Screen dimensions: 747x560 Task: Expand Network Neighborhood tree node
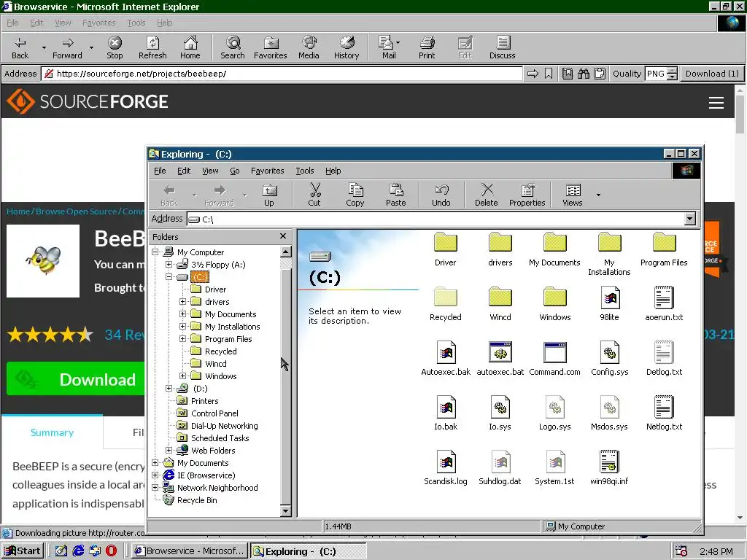(155, 487)
